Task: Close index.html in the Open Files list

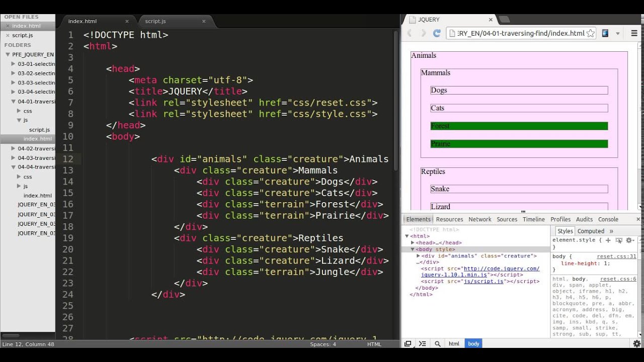Action: point(7,26)
